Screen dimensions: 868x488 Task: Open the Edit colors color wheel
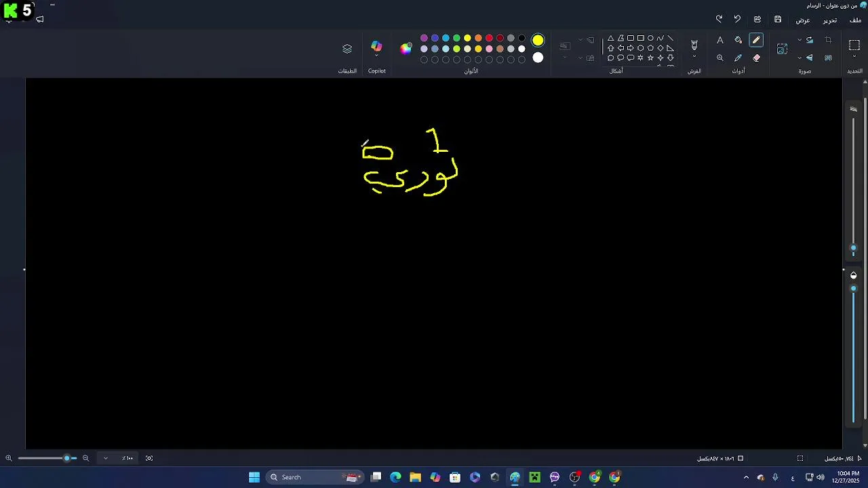[406, 49]
